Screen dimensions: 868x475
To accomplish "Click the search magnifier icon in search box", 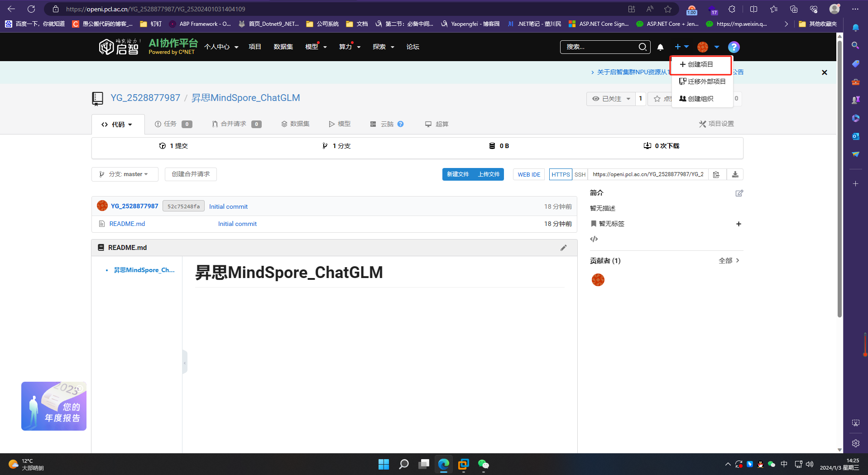I will point(643,47).
